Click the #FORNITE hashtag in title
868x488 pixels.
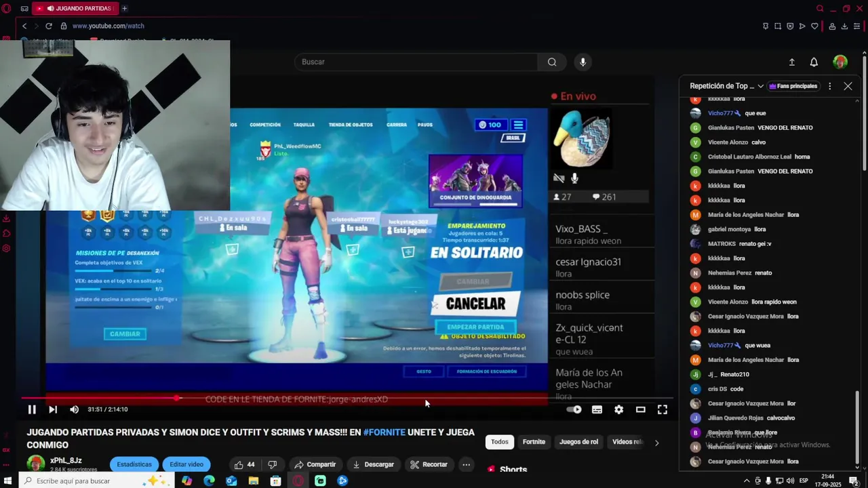384,432
